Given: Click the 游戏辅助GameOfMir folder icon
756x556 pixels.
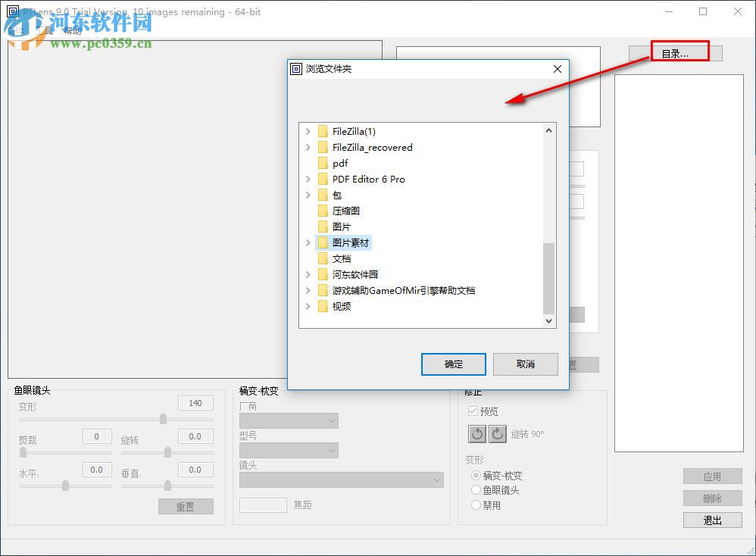Looking at the screenshot, I should (323, 290).
